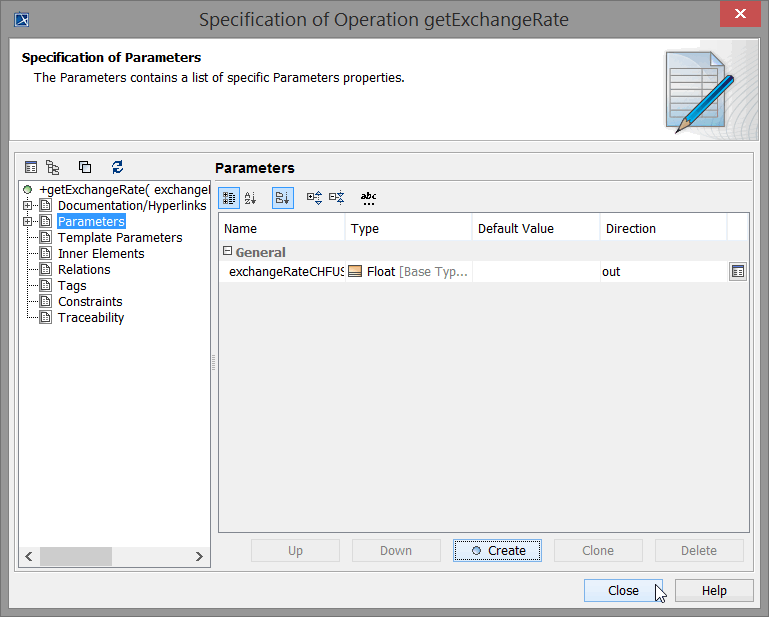Click the tree scrollbar left arrow
769x617 pixels.
29,556
